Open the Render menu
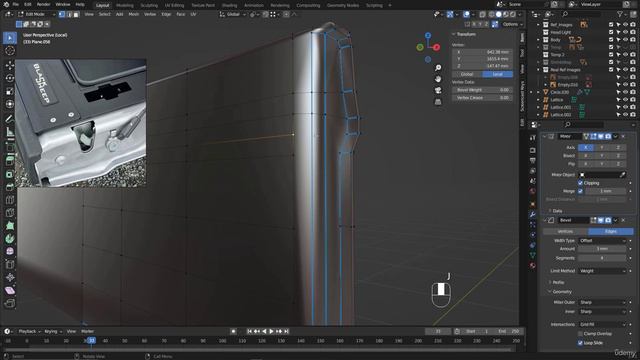The image size is (640, 360). point(43,4)
